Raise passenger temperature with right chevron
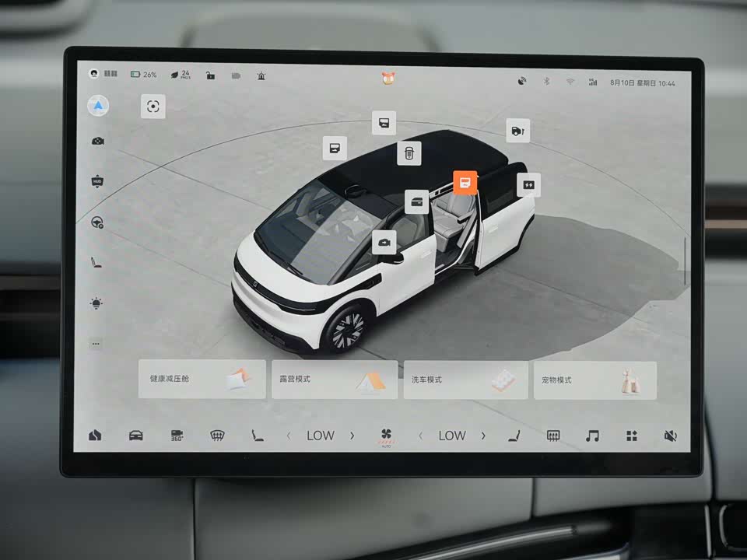Viewport: 747px width, 560px height. (x=483, y=436)
